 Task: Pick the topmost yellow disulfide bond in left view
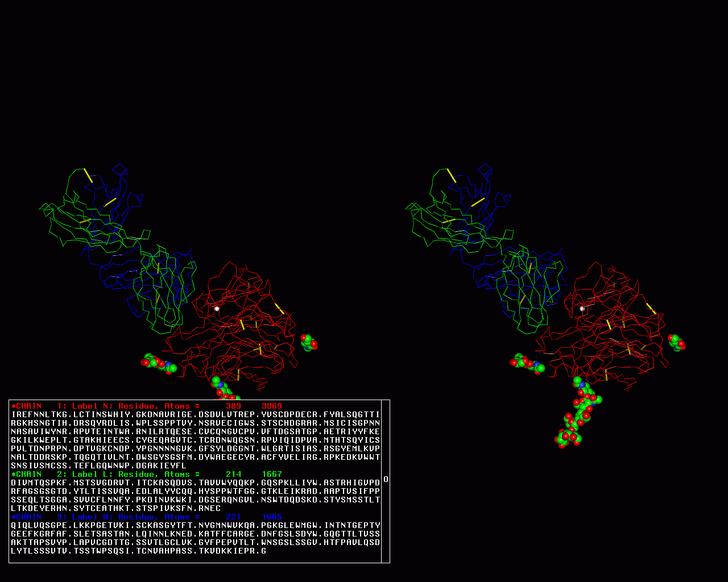[x=88, y=175]
